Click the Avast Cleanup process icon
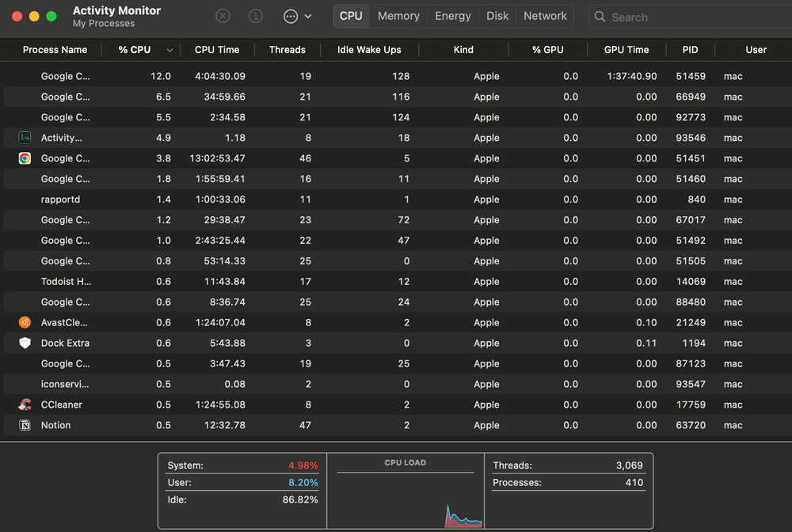The width and height of the screenshot is (792, 532). [x=25, y=322]
